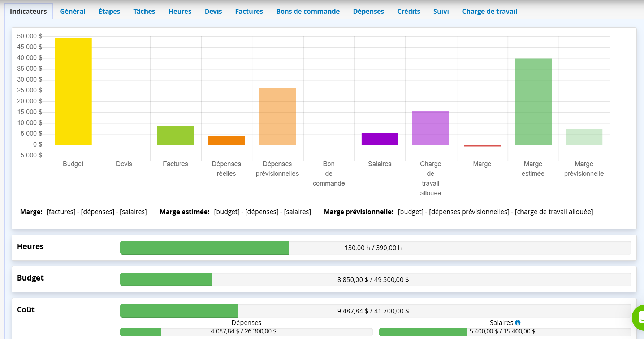Viewport: 644px width, 339px height.
Task: Open the Factures tab
Action: [x=249, y=11]
